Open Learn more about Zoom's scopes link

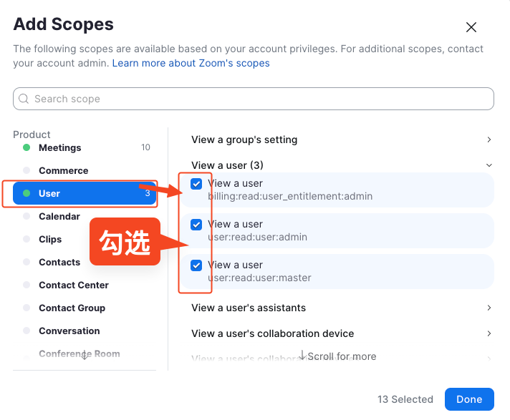point(191,63)
